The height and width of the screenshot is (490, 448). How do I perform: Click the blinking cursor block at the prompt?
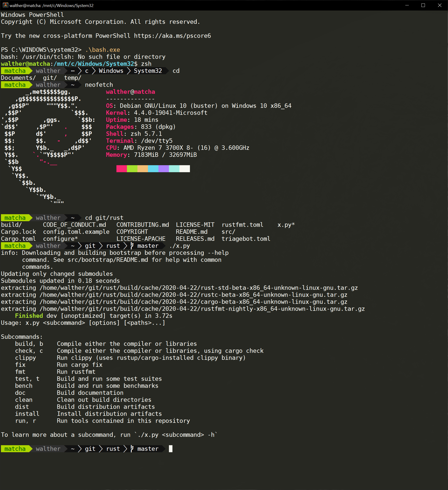(x=170, y=448)
